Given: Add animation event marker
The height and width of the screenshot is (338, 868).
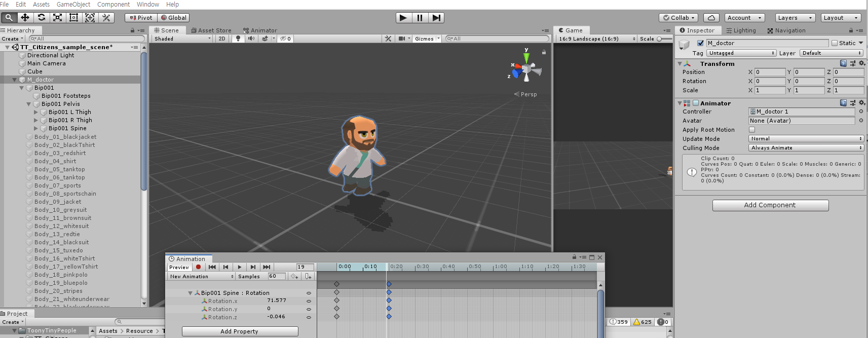Looking at the screenshot, I should 308,276.
